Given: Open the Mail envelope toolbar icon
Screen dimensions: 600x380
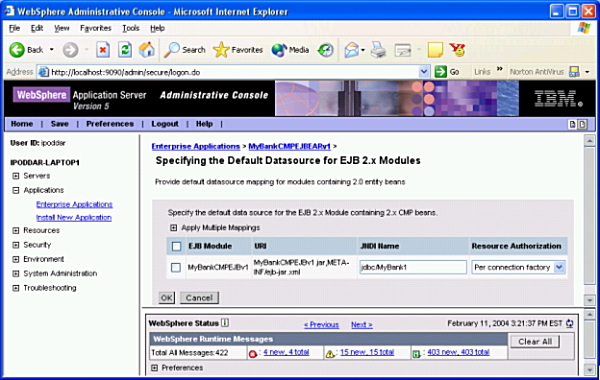Looking at the screenshot, I should coord(351,50).
